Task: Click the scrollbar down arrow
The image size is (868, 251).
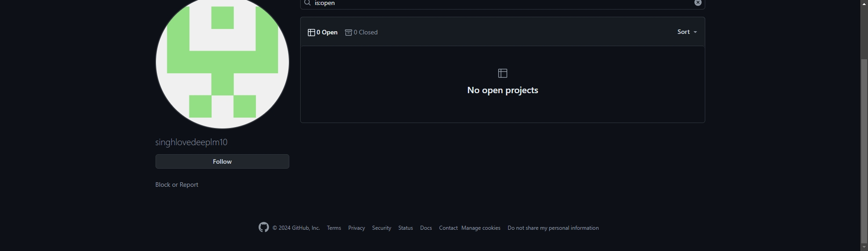Action: coord(864,247)
